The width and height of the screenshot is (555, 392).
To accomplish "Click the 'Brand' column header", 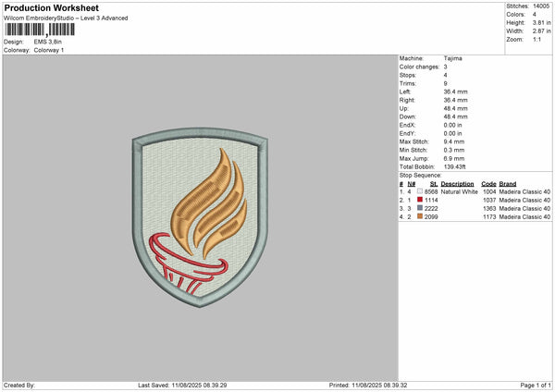I will pyautogui.click(x=508, y=184).
